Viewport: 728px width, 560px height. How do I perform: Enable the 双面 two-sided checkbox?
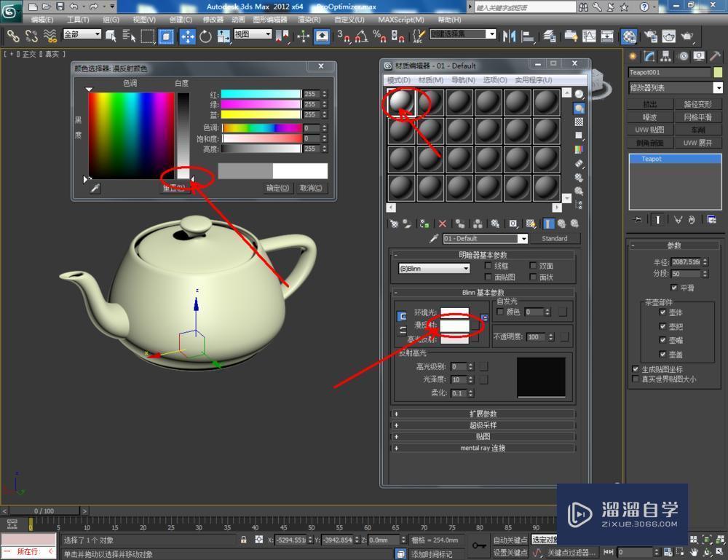point(532,266)
